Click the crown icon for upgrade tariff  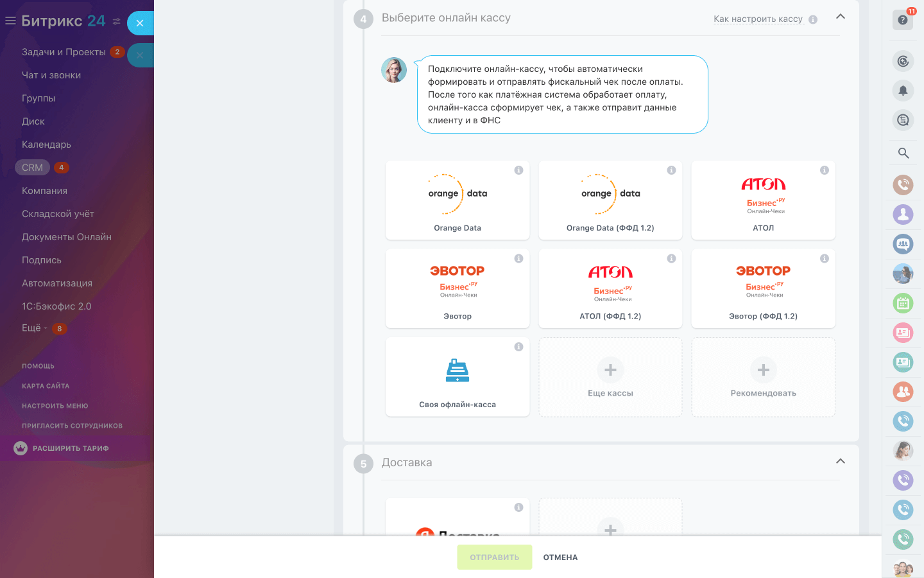pyautogui.click(x=21, y=448)
